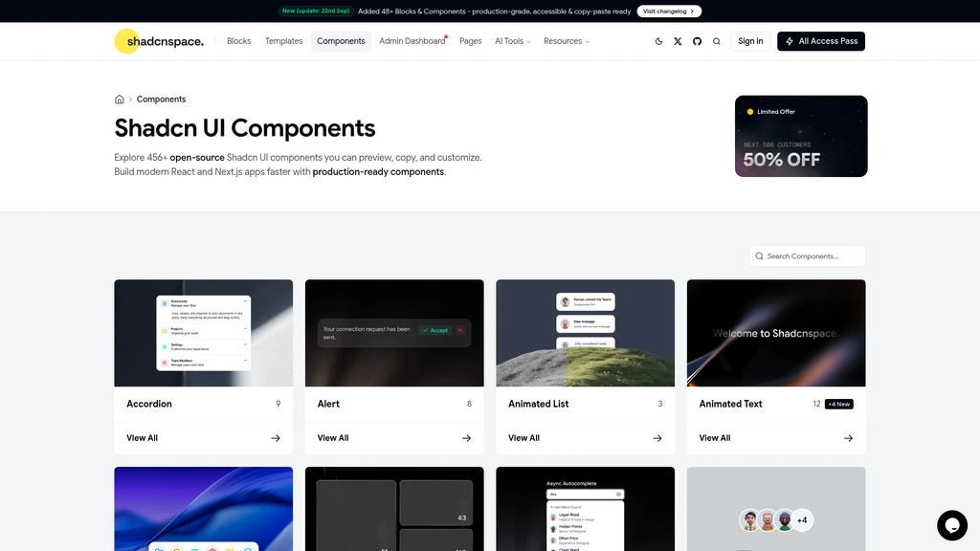Click the Animated Text card title
Image resolution: width=980 pixels, height=551 pixels.
[730, 405]
